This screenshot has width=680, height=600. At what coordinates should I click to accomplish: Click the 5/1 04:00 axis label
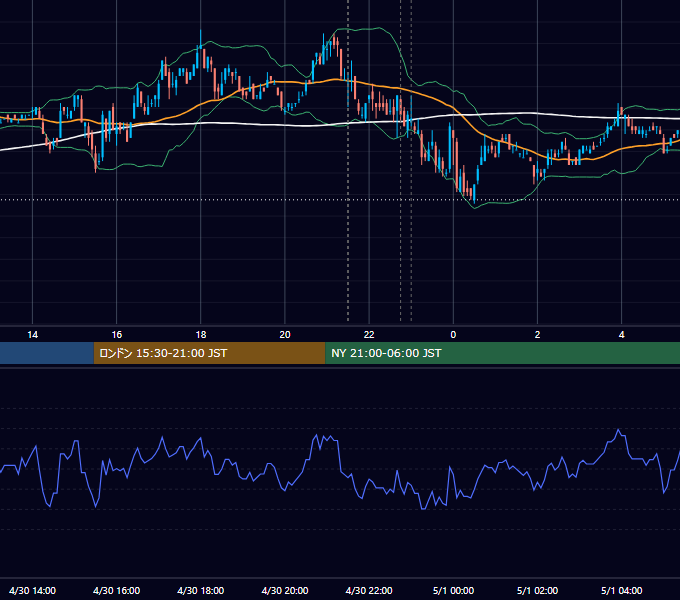click(621, 590)
